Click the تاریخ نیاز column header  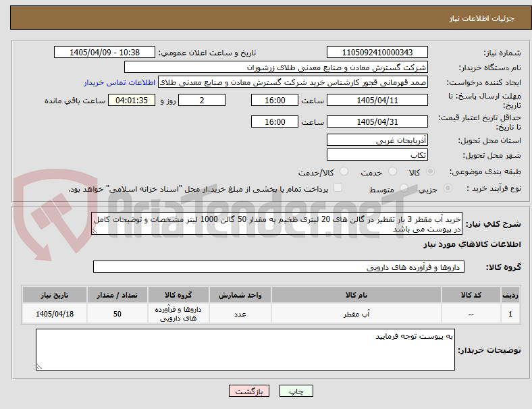55,295
